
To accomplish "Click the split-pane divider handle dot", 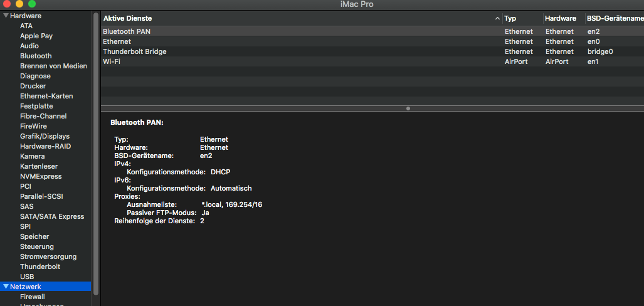I will [x=408, y=108].
